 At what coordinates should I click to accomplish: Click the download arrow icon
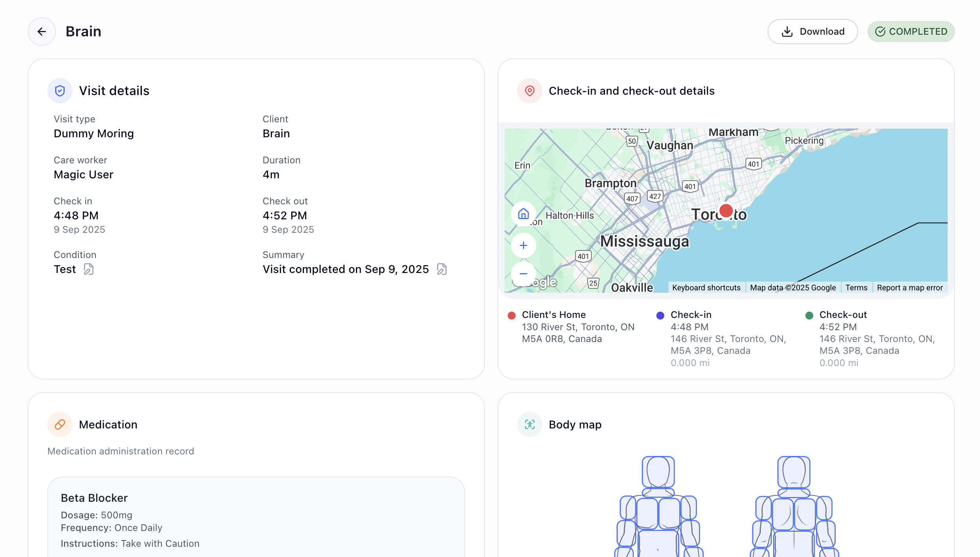[787, 31]
